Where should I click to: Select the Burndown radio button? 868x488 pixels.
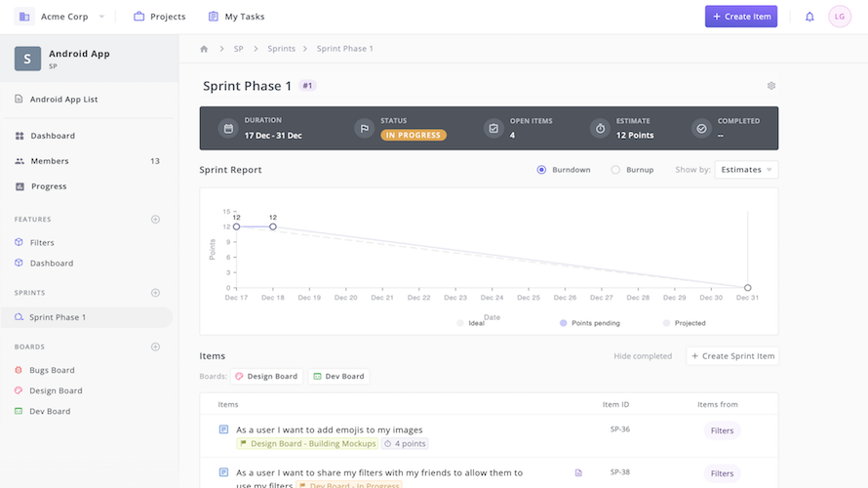click(541, 170)
